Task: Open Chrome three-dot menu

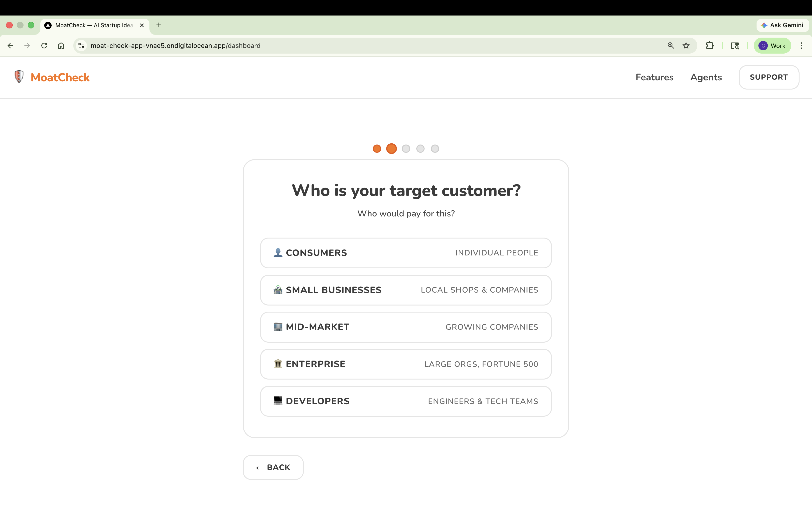Action: click(x=801, y=46)
